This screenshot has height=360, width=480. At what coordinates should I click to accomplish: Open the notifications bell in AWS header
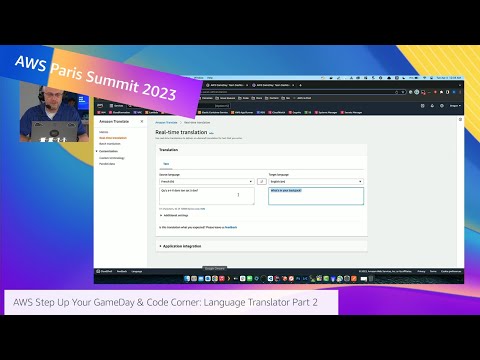point(432,106)
